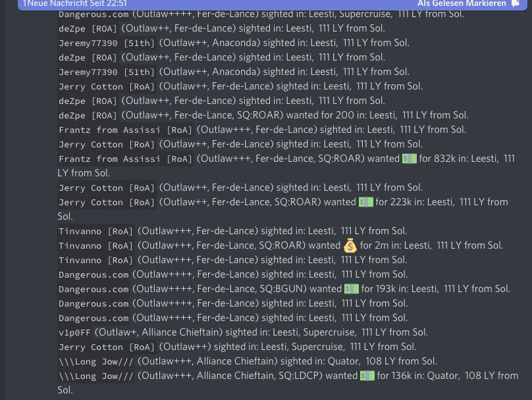
Task: Click the dollar emoji before 'for 223k'
Action: click(x=366, y=202)
